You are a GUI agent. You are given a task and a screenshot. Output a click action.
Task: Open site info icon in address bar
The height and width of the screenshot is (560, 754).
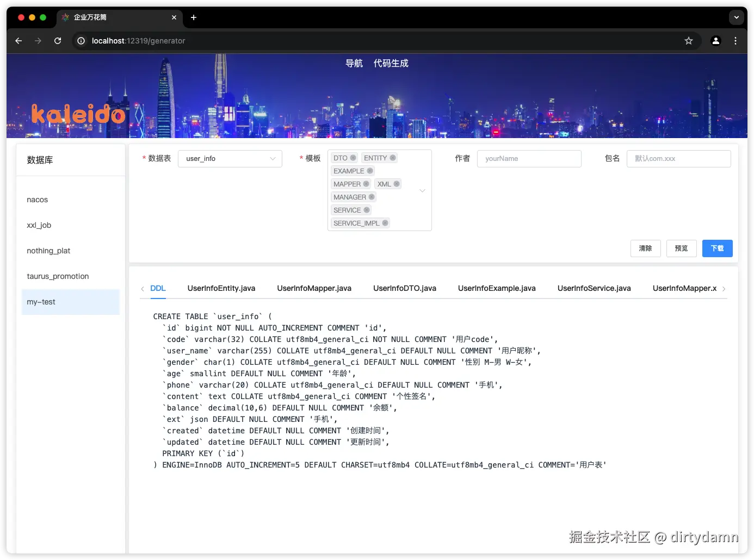click(81, 41)
